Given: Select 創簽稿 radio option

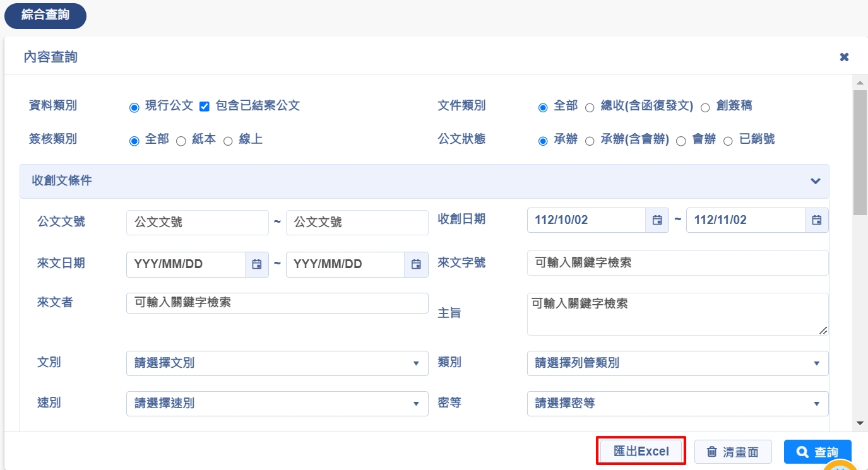Looking at the screenshot, I should (x=705, y=107).
